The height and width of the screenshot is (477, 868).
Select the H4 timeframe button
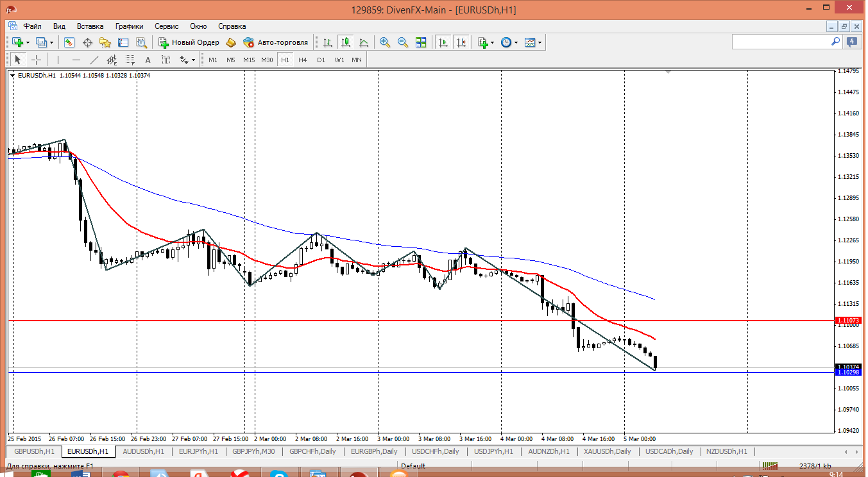click(303, 60)
